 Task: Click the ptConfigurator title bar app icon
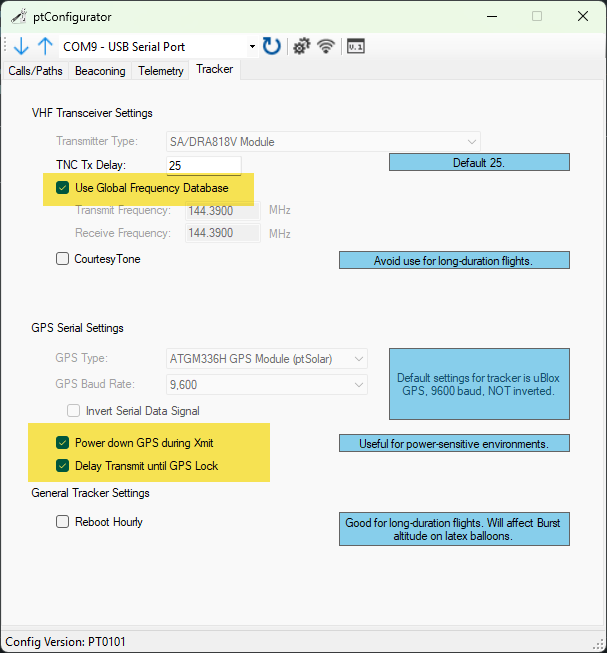click(17, 16)
